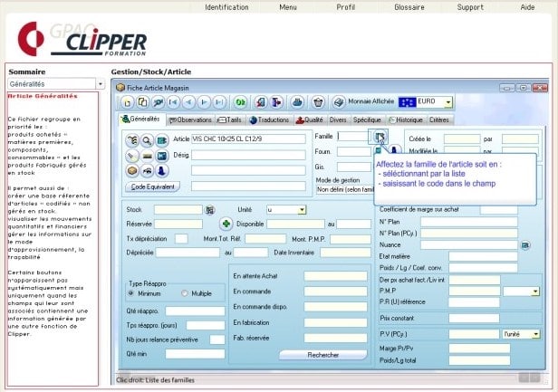Click into the Famille code field
The width and height of the screenshot is (558, 392).
tap(354, 136)
